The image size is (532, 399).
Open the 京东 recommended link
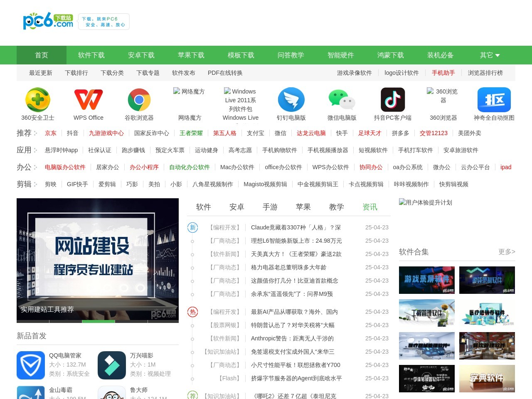tap(51, 133)
